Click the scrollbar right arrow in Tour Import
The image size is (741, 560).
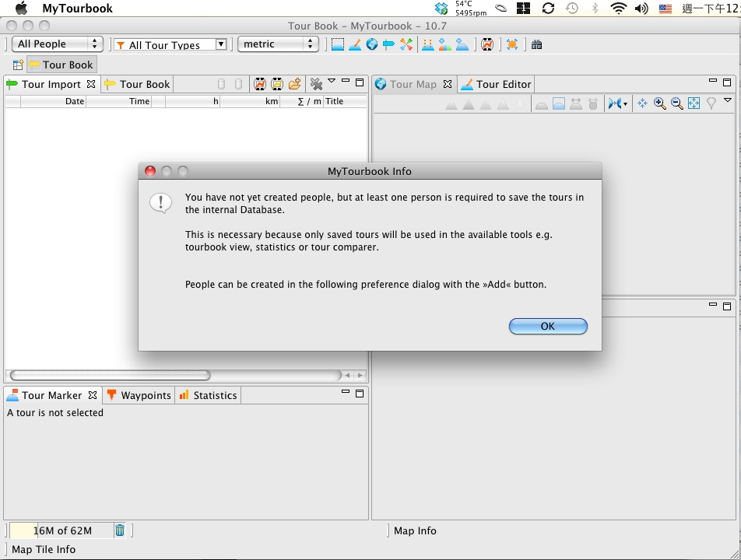coord(360,376)
